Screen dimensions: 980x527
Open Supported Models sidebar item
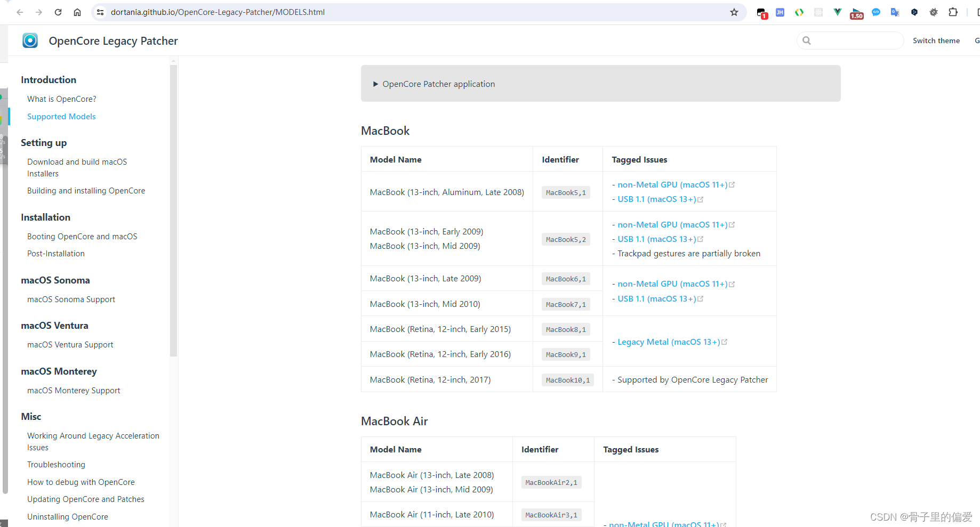61,117
